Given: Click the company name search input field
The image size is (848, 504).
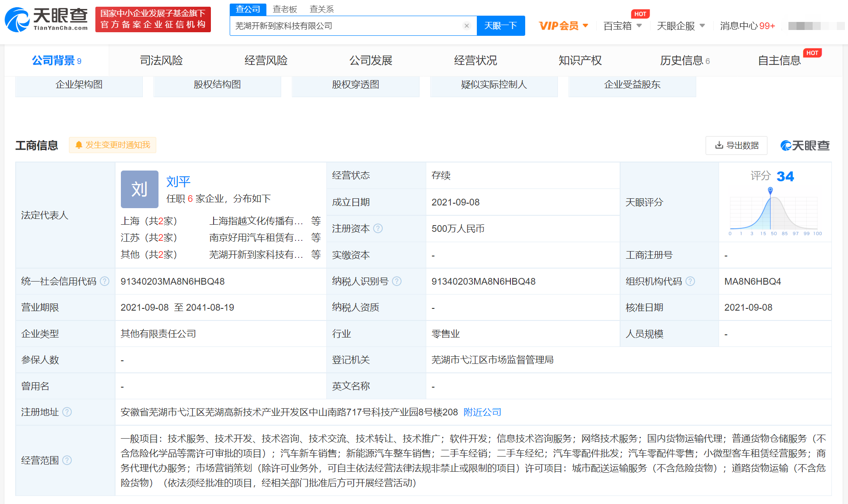Looking at the screenshot, I should coord(345,26).
